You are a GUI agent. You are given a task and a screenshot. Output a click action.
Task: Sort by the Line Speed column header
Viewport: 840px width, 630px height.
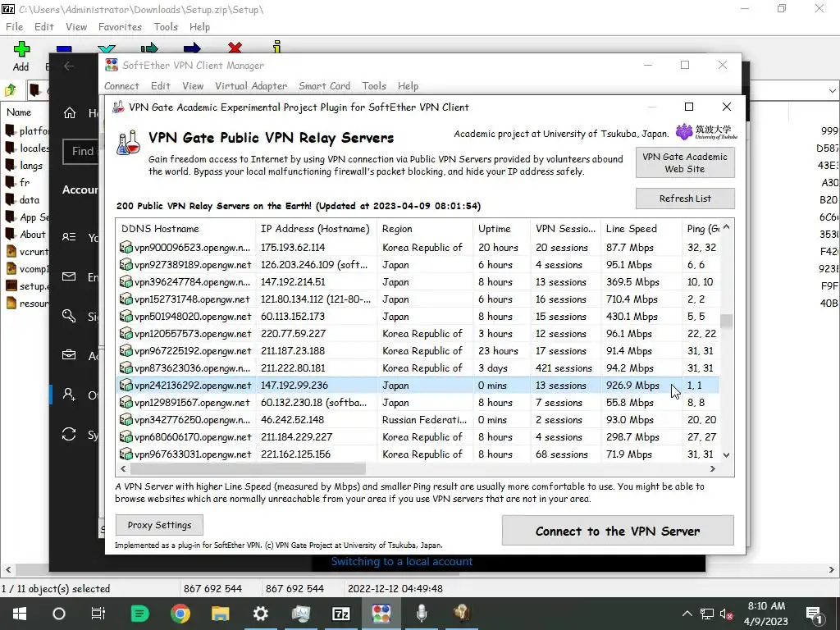click(x=641, y=229)
